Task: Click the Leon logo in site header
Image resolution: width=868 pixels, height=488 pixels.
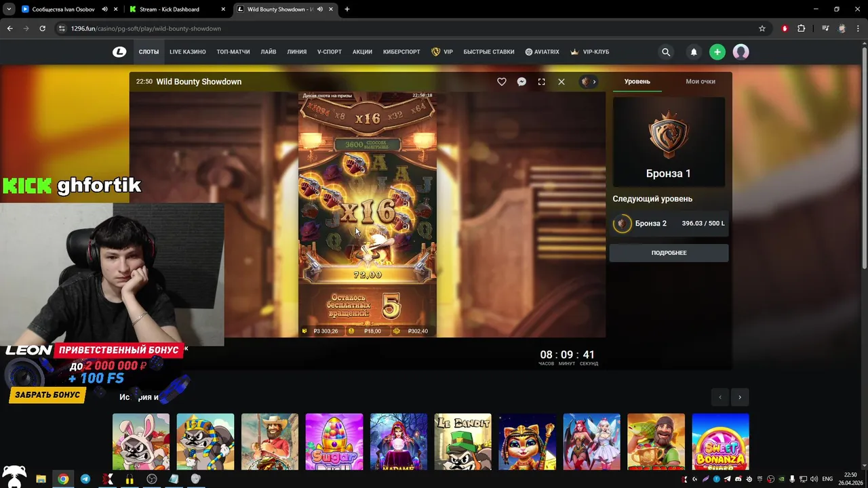Action: coord(119,52)
